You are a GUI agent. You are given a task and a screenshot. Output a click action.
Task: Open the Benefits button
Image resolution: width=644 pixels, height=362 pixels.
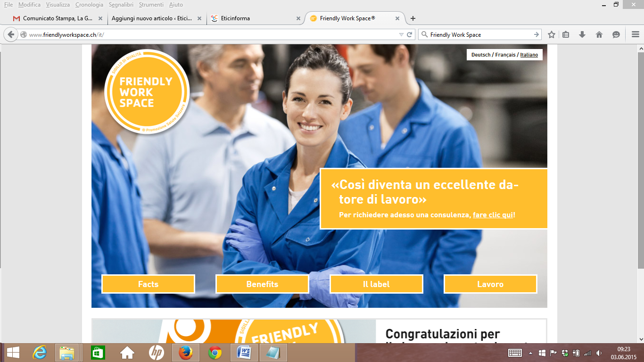[262, 284]
